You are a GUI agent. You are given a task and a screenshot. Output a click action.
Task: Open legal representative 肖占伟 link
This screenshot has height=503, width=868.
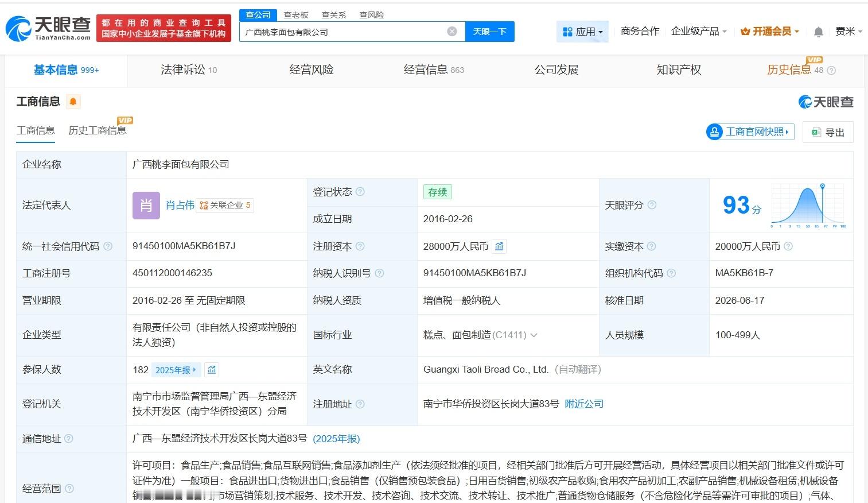[180, 205]
